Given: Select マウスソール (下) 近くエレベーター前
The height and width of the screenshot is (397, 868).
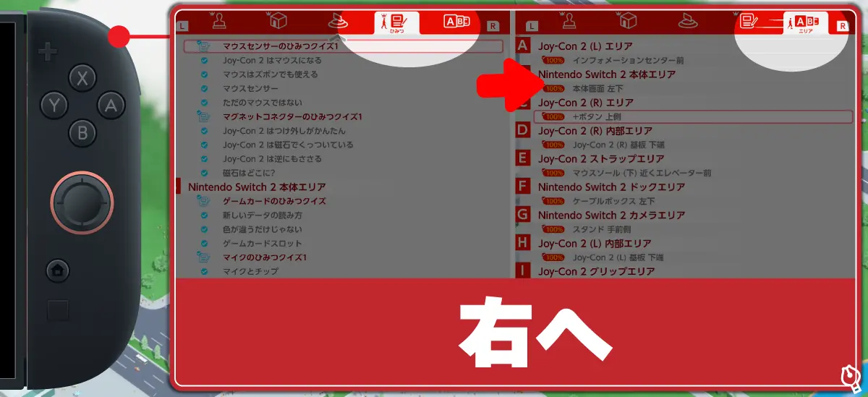Looking at the screenshot, I should [642, 174].
